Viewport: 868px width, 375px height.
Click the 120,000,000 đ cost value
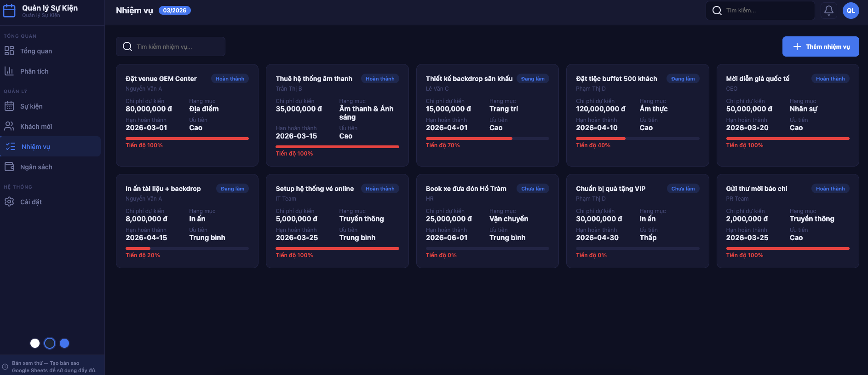tap(601, 109)
